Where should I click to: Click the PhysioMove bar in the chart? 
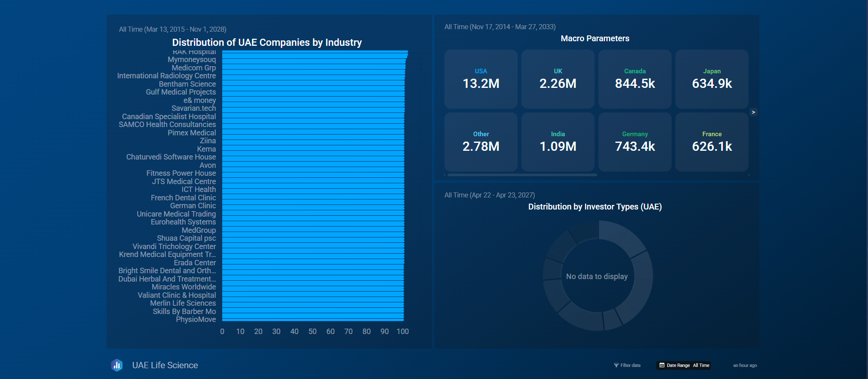[313, 319]
